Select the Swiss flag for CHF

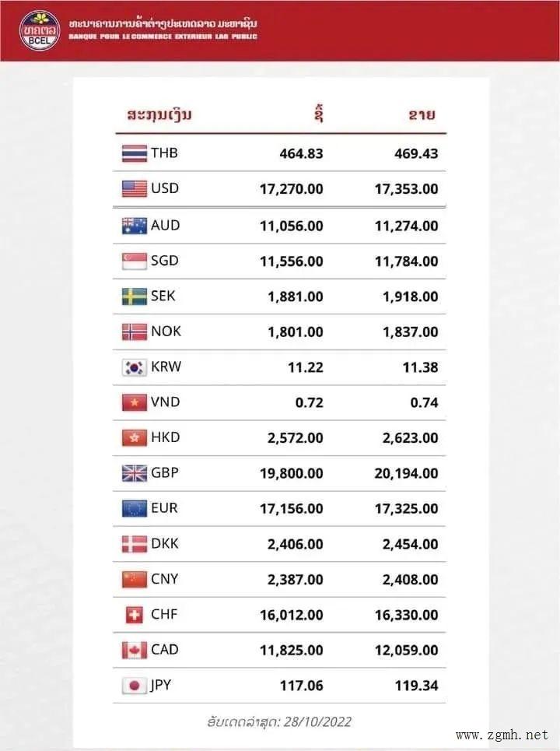(x=135, y=615)
